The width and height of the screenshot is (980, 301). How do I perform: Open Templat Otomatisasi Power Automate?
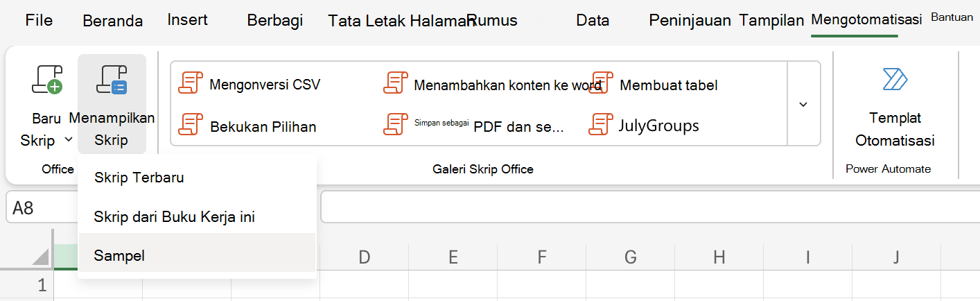point(895,105)
